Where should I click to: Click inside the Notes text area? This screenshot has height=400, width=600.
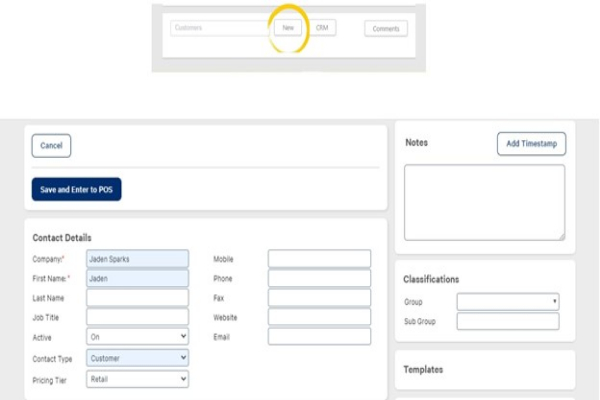[484, 202]
